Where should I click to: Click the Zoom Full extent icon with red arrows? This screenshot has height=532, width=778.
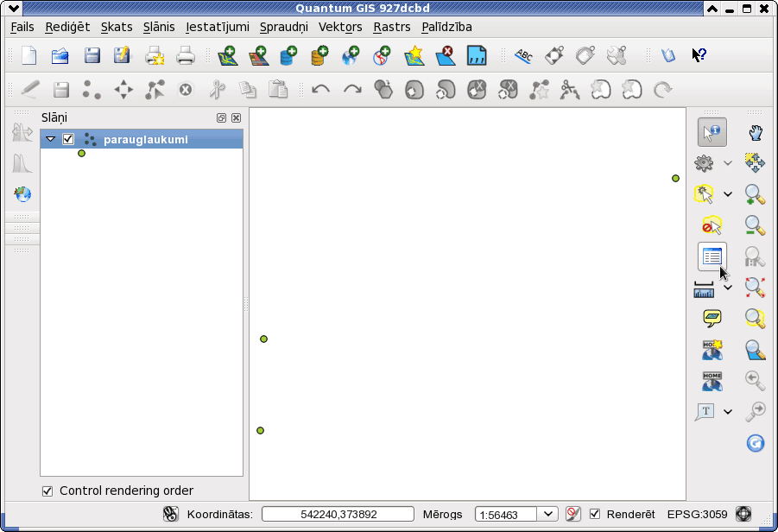[x=756, y=288]
